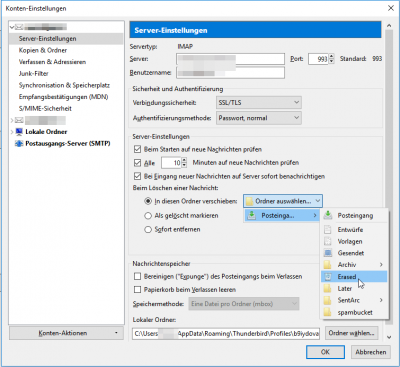Click the Posteingang inbox icon in submenu
The image size is (400, 367).
pyautogui.click(x=328, y=215)
